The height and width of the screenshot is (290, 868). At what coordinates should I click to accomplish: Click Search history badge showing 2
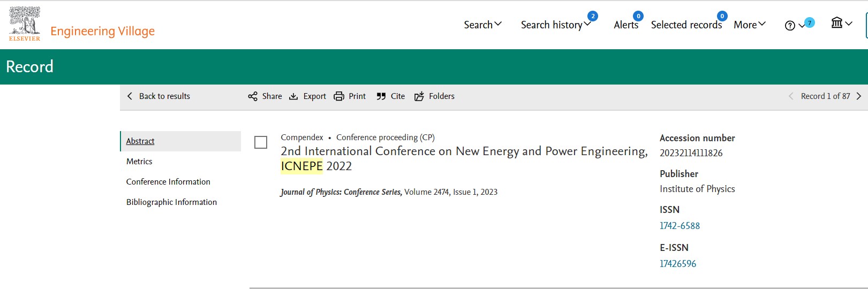point(593,16)
